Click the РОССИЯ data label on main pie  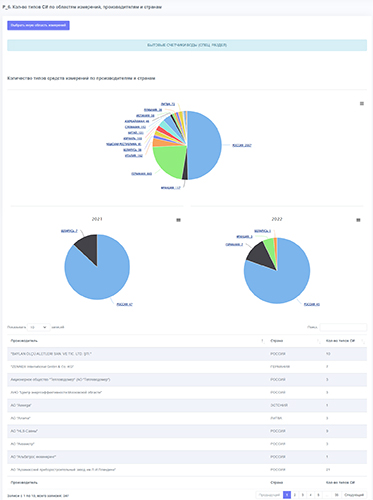(x=242, y=145)
